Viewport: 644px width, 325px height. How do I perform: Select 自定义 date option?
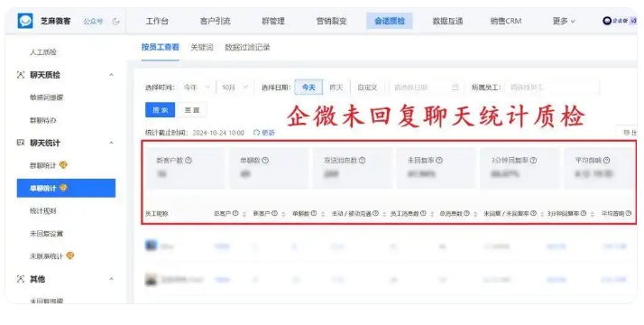[x=367, y=87]
